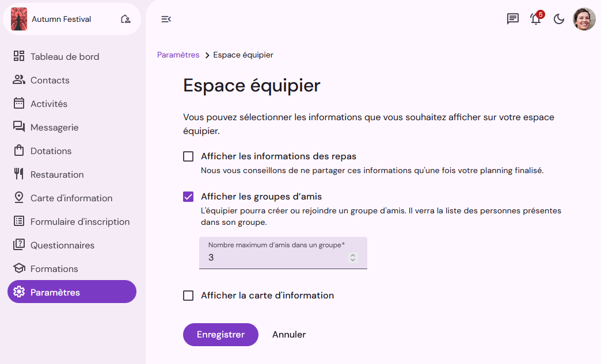Image resolution: width=601 pixels, height=364 pixels.
Task: Click Annuler to cancel changes
Action: [x=289, y=335]
